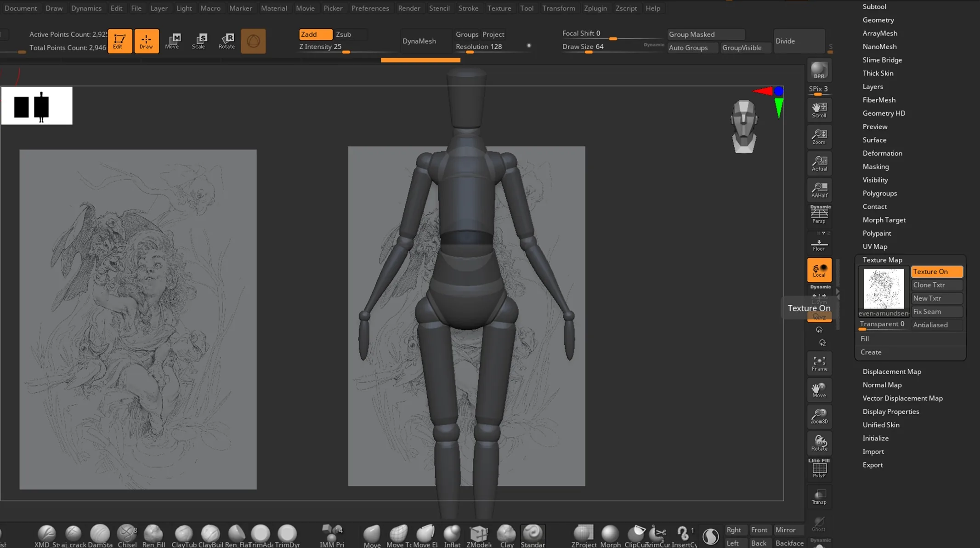Choose the ClayTub brush

pos(184,536)
